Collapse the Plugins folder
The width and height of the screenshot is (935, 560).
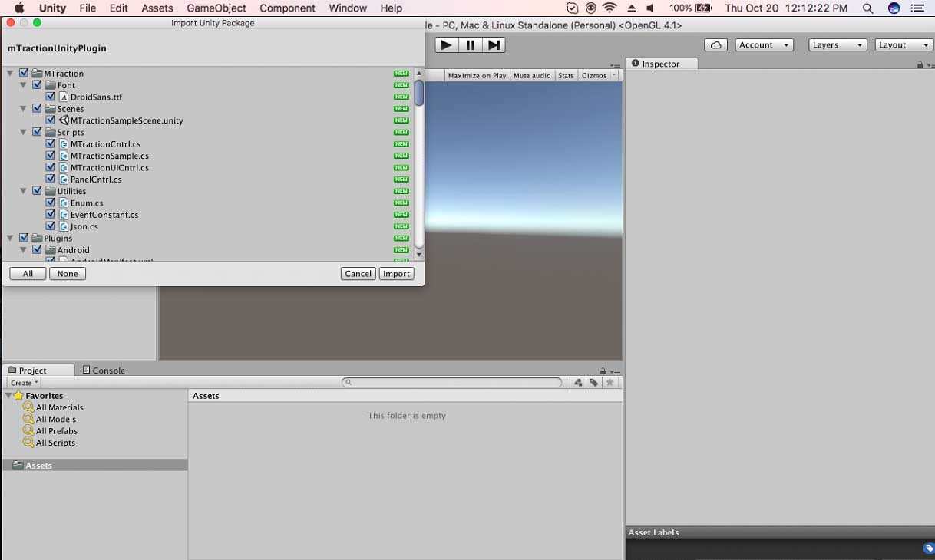(x=10, y=239)
